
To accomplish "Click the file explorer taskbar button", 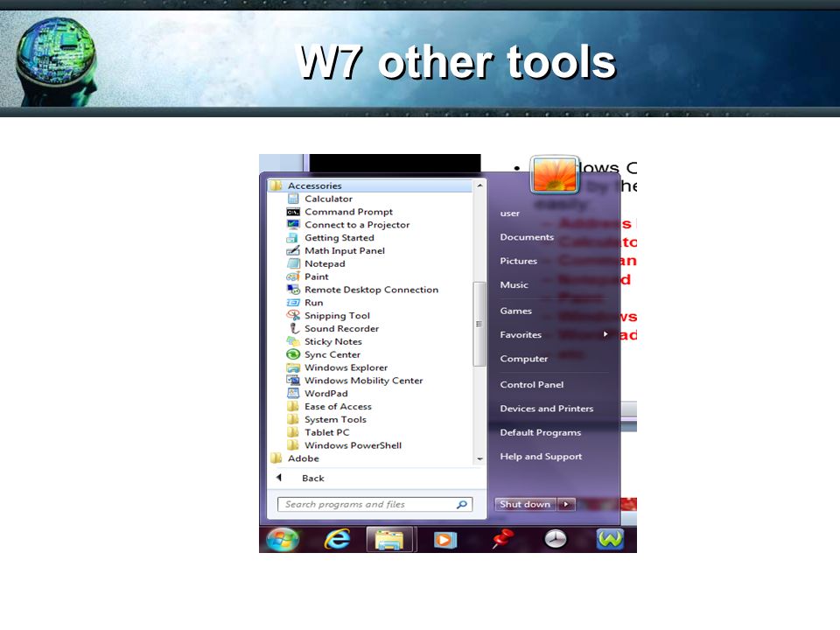I will coord(389,540).
